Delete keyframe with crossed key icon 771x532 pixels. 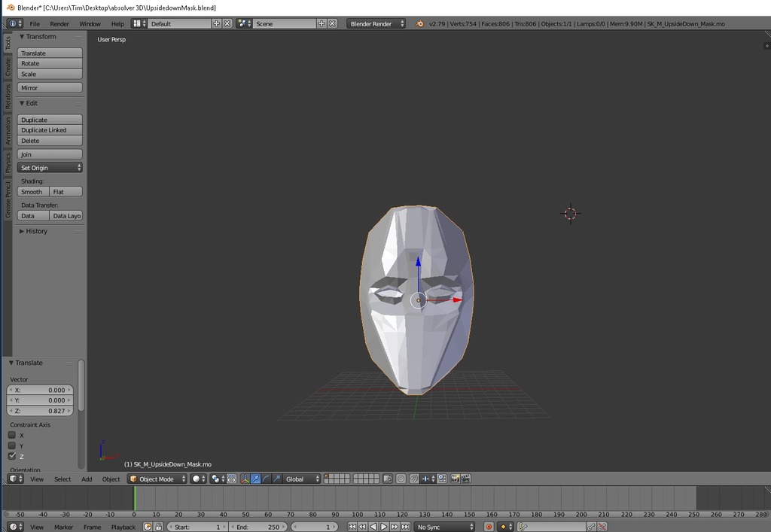pos(602,527)
